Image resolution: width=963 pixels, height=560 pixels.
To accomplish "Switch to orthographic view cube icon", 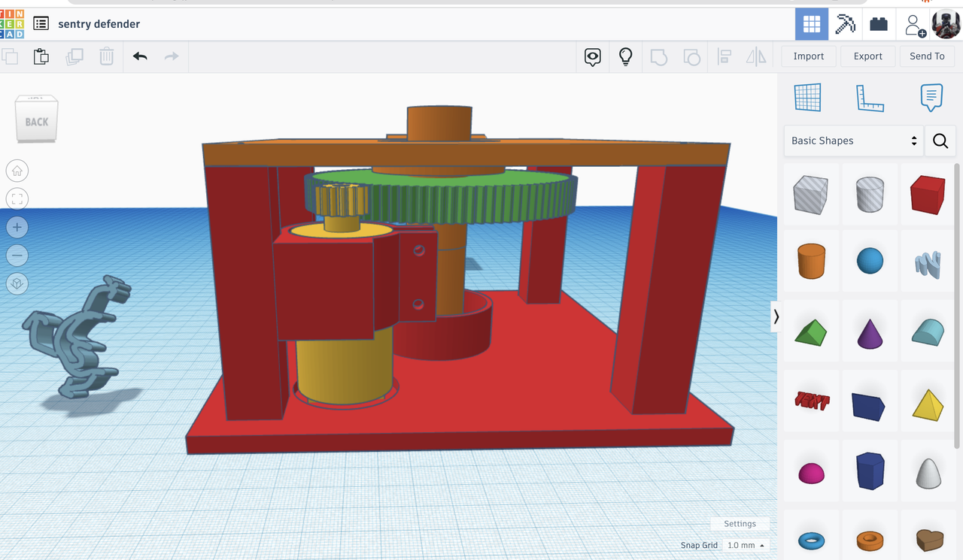I will [x=17, y=284].
